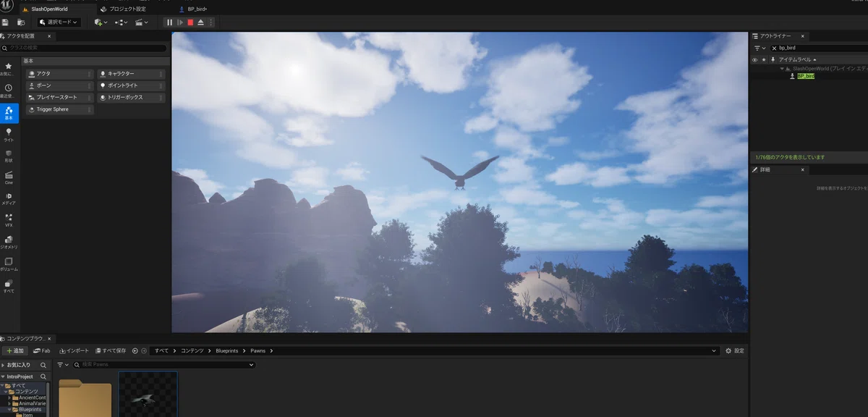The height and width of the screenshot is (417, 868).
Task: Toggle the star column header in Outliner
Action: (763, 59)
